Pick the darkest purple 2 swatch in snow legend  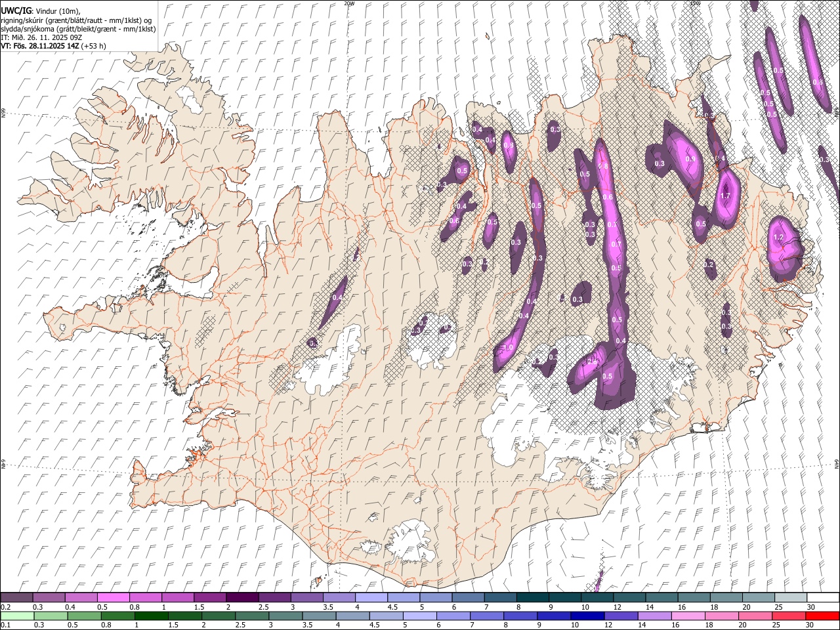click(241, 597)
